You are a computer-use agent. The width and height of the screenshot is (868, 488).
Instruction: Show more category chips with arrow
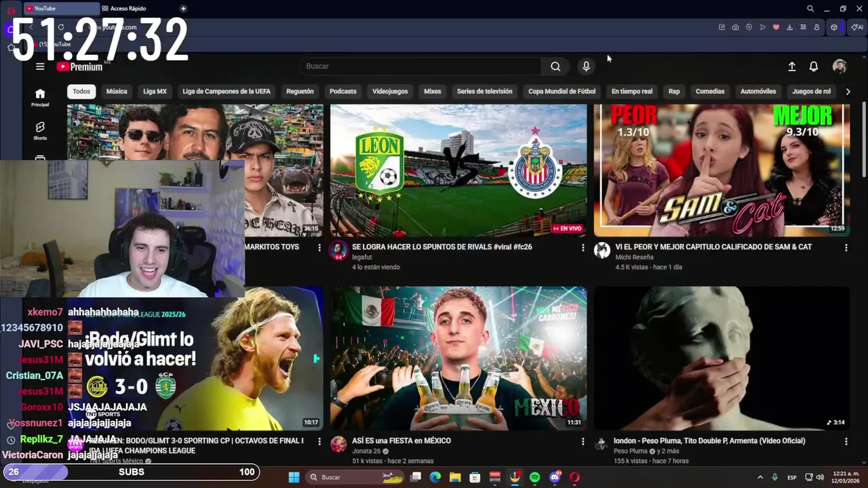[x=848, y=91]
